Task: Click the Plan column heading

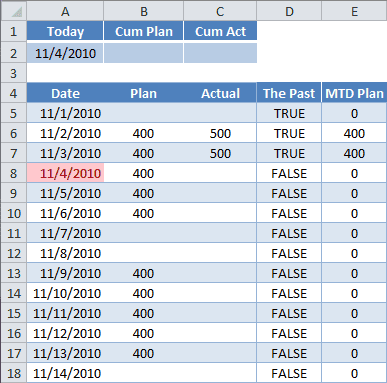Action: coord(144,93)
